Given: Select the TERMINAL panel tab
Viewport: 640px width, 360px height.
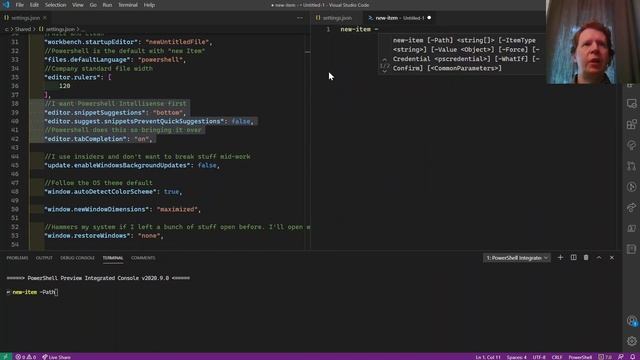Looking at the screenshot, I should tap(113, 258).
